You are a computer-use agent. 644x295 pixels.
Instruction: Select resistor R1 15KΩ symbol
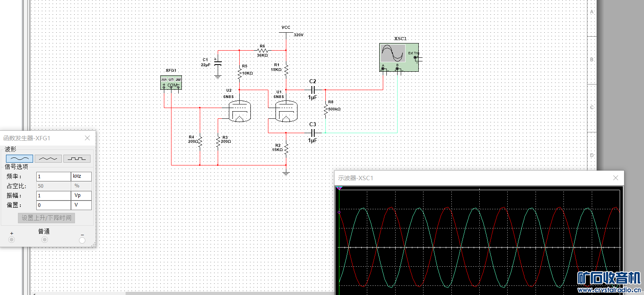coord(286,69)
